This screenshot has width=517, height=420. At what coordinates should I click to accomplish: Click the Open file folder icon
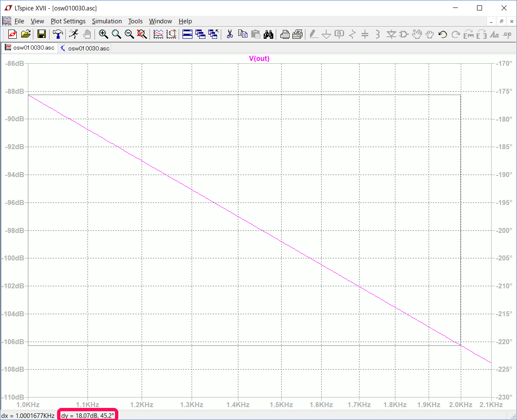click(x=26, y=34)
